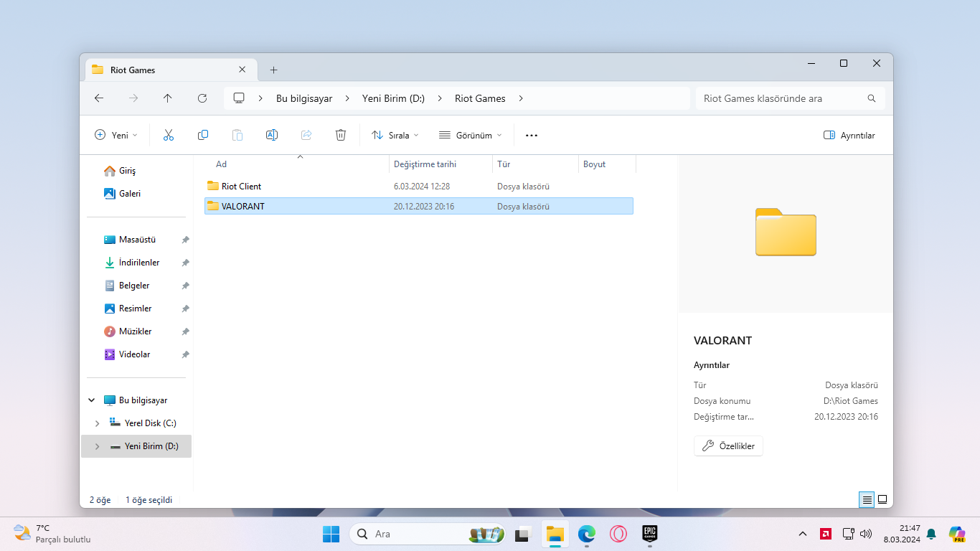Viewport: 980px width, 551px height.
Task: Unpin Müzikler from quick access
Action: 185,331
